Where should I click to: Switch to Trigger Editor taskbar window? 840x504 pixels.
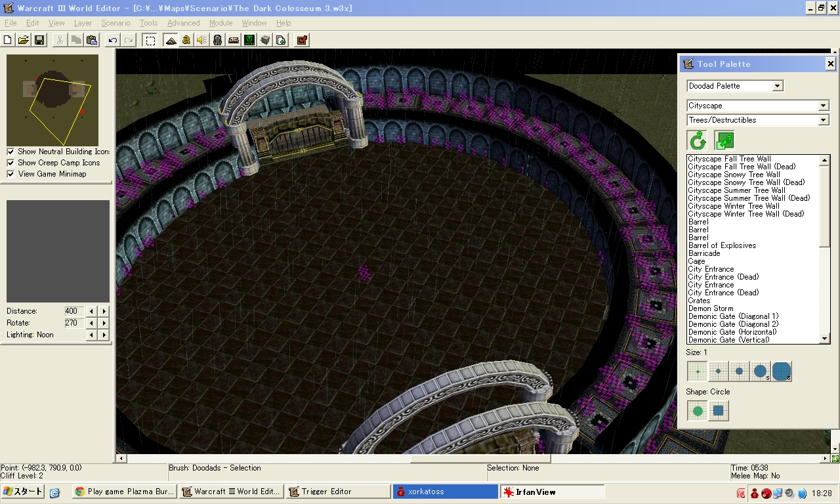click(338, 492)
